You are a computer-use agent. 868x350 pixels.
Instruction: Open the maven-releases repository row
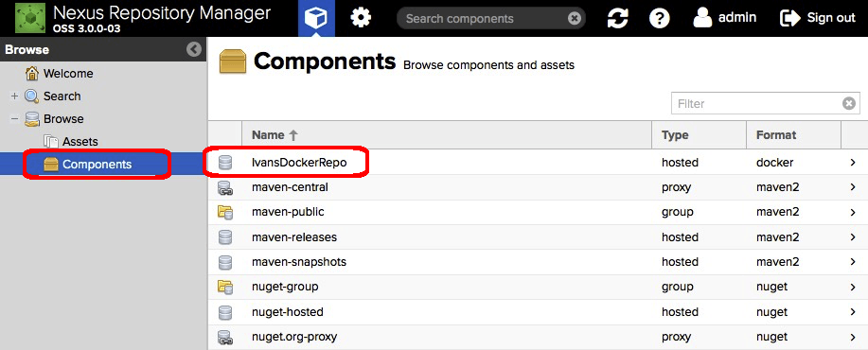538,237
